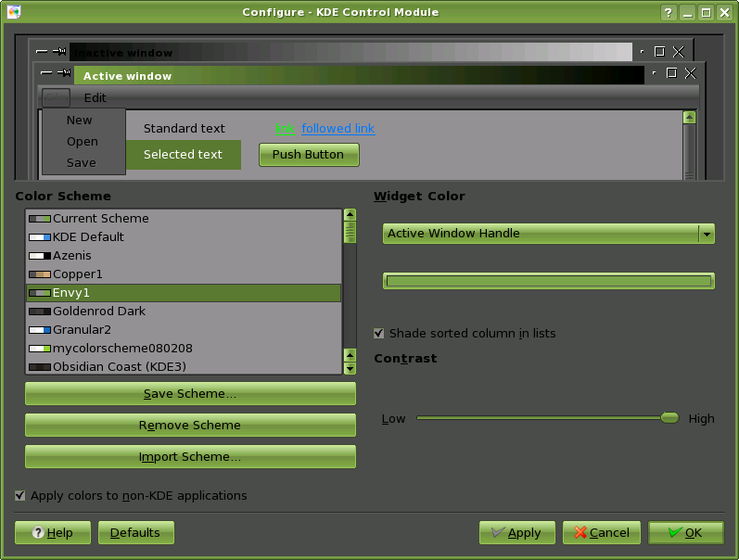Select Granular2 color scheme

point(184,330)
